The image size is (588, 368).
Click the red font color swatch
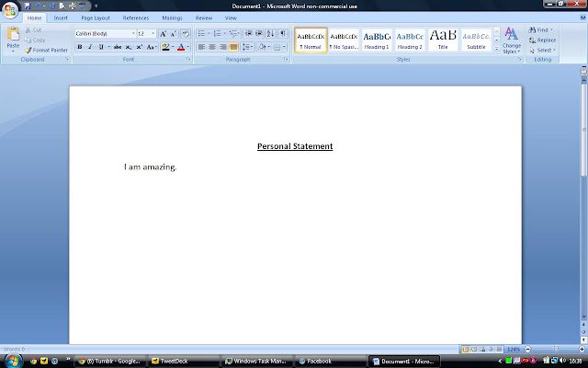pyautogui.click(x=181, y=47)
